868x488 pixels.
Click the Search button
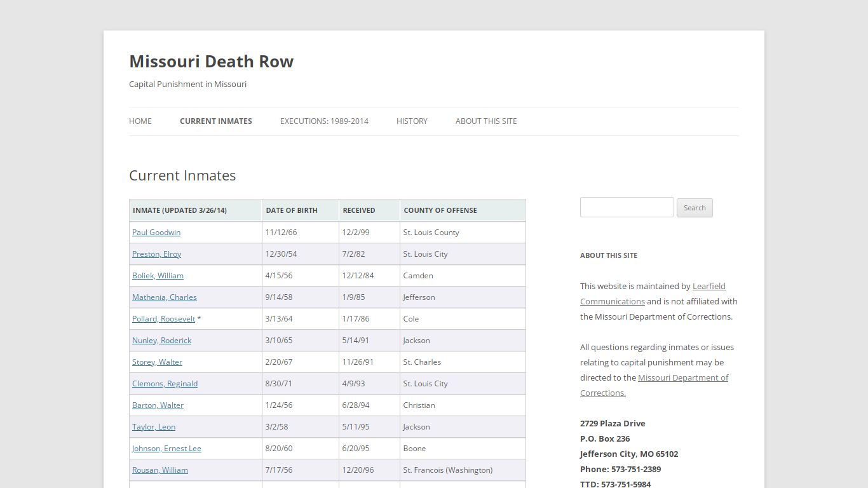point(695,208)
